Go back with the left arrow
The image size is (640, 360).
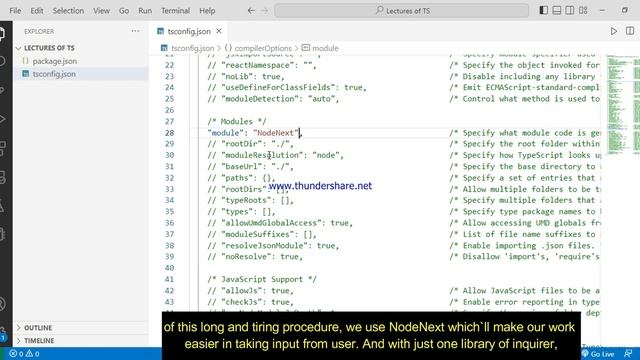[251, 11]
